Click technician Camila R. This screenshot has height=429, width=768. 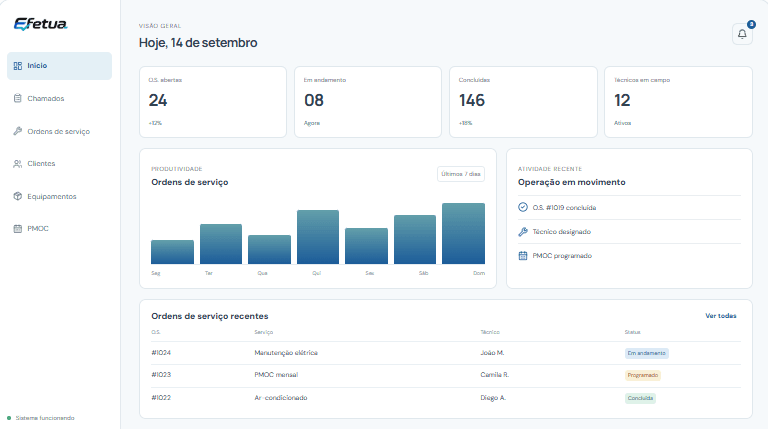(495, 375)
